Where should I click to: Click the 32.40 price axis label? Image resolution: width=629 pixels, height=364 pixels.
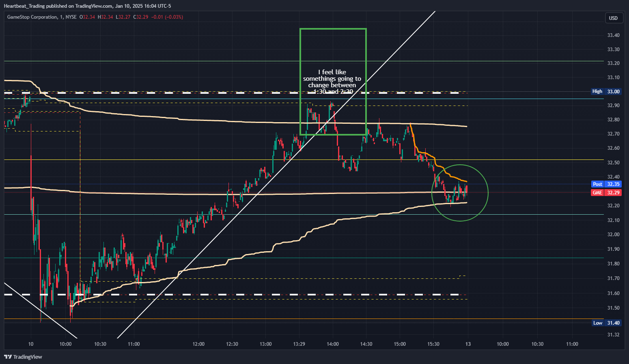click(x=613, y=177)
